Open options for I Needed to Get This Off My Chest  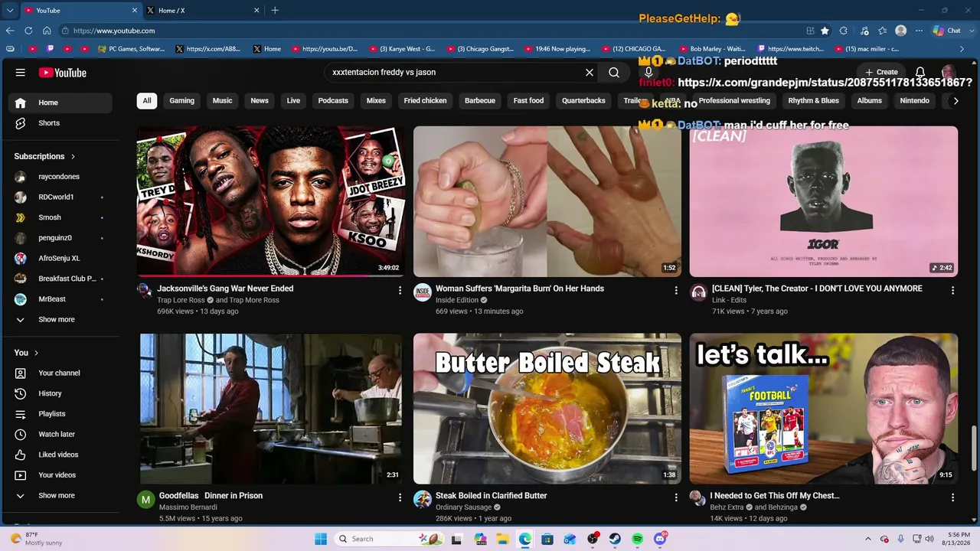tap(952, 497)
